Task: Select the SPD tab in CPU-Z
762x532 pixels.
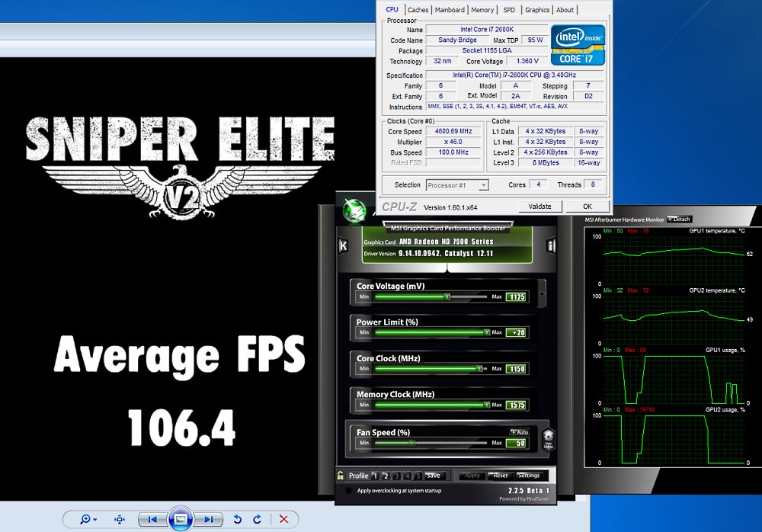Action: [x=509, y=10]
